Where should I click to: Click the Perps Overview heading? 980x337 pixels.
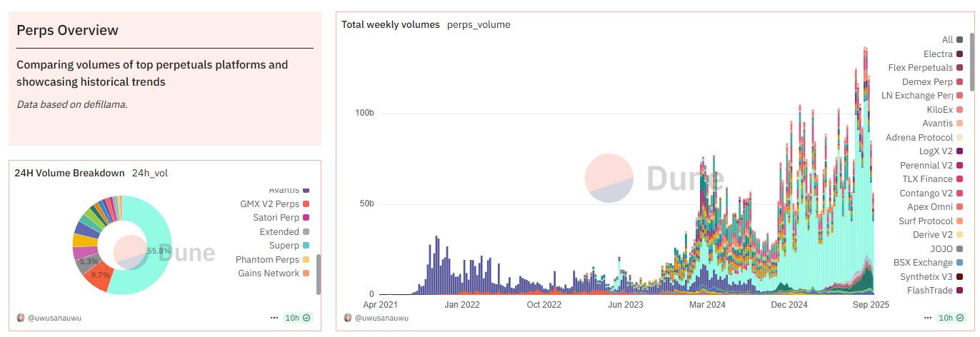pyautogui.click(x=68, y=31)
